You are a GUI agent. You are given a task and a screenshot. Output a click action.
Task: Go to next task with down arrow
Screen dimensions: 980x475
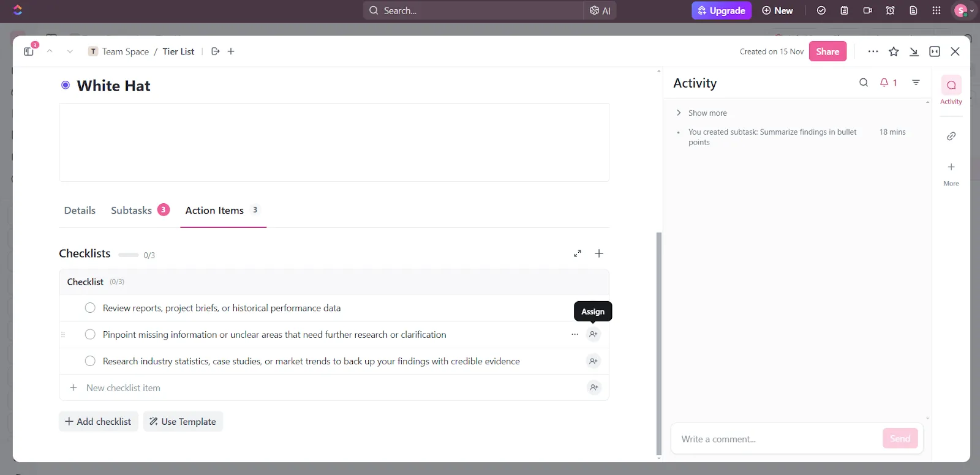(70, 51)
